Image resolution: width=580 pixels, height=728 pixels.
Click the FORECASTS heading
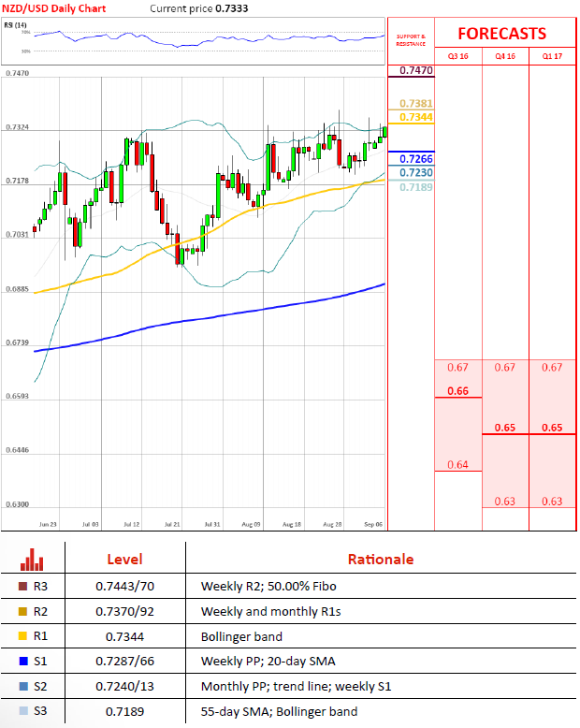click(501, 34)
